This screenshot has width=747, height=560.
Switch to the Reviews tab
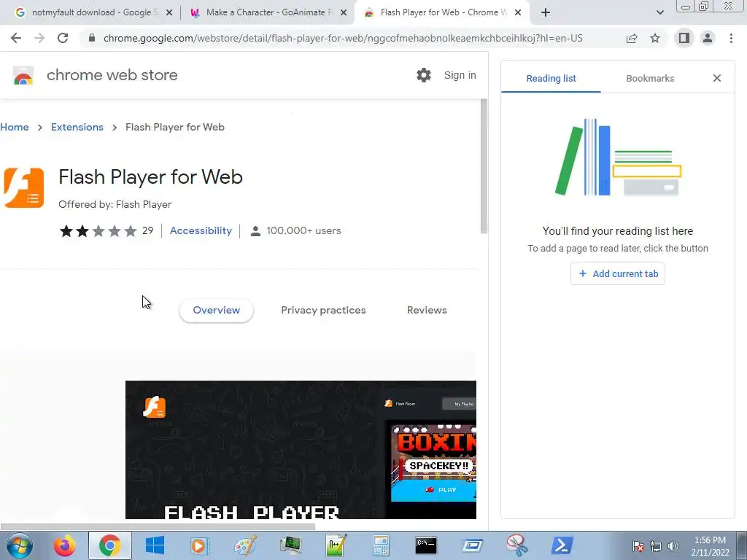(x=427, y=311)
